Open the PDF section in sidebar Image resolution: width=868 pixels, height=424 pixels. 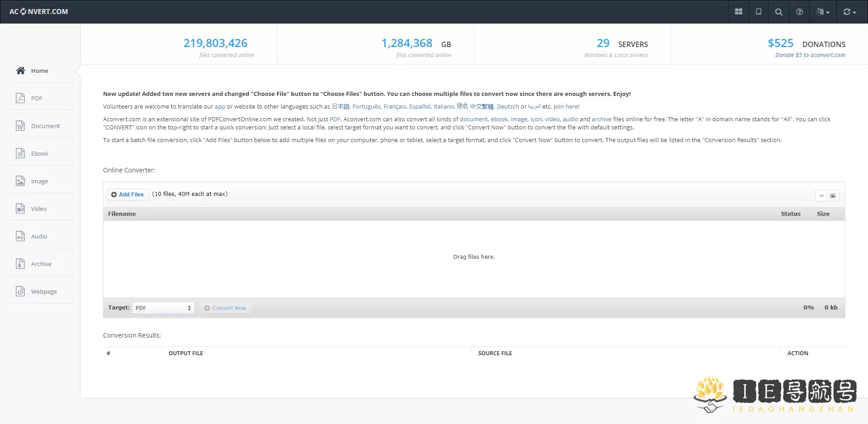coord(37,98)
